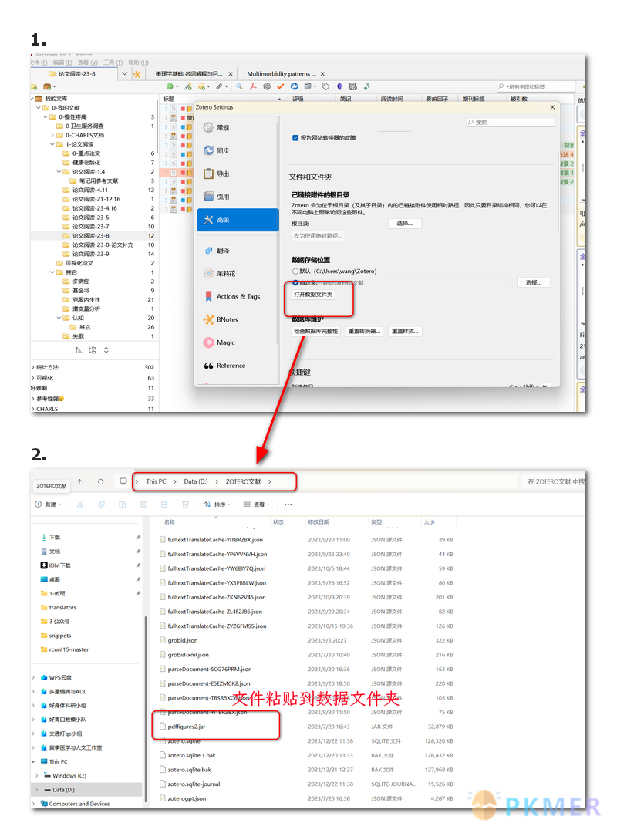The image size is (617, 840).
Task: Click the red PDF icon in Zotero toolbar
Action: 253,87
